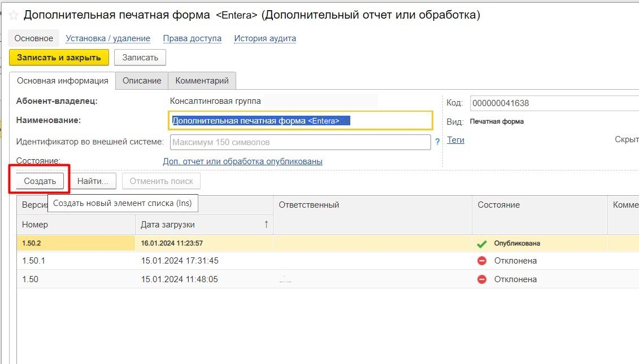639x364 pixels.
Task: Select the version 1.50 cell
Action: pyautogui.click(x=76, y=279)
